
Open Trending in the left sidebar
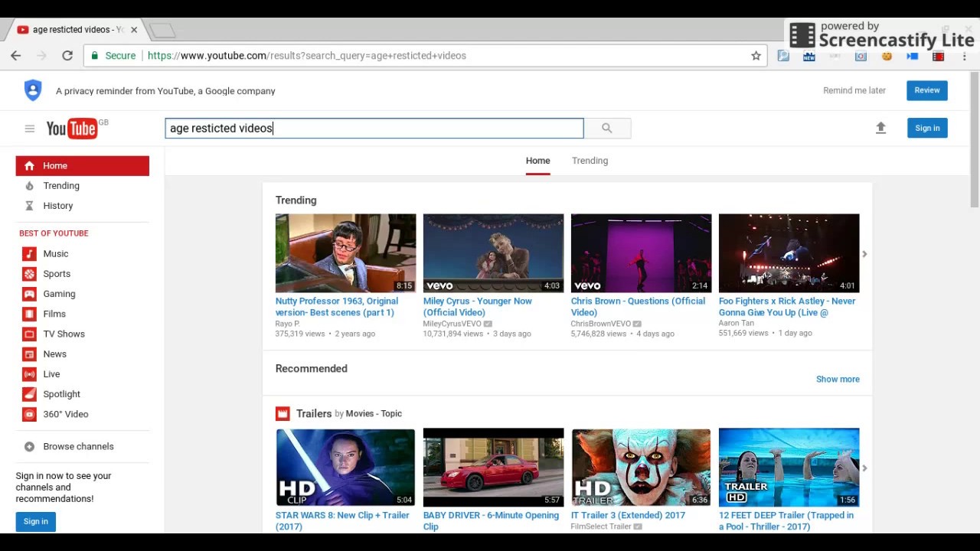click(61, 186)
